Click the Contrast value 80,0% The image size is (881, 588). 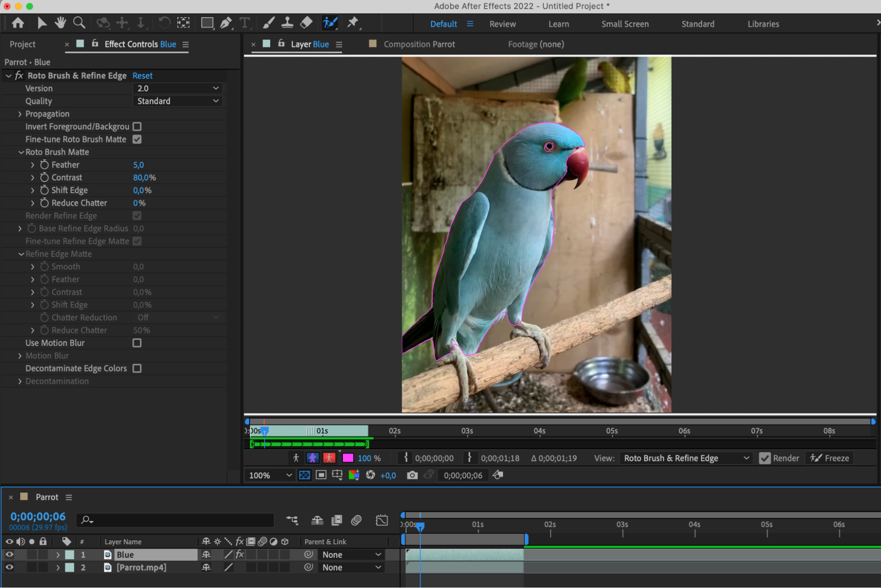point(145,178)
